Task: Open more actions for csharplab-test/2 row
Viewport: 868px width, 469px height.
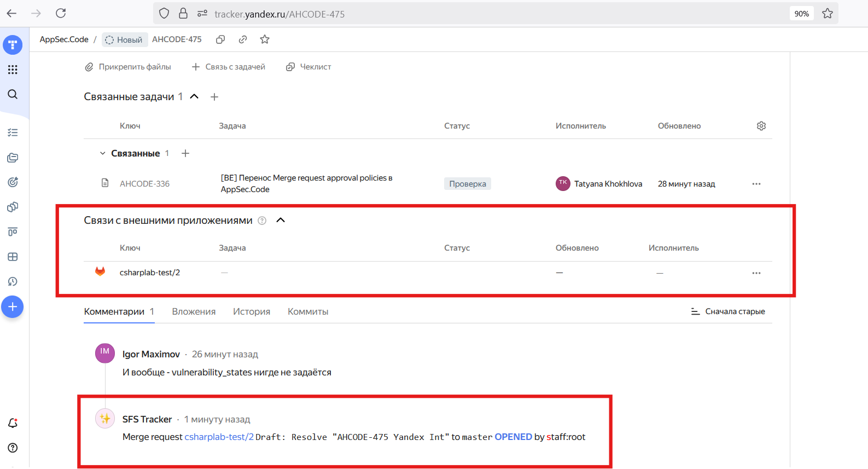Action: click(756, 273)
